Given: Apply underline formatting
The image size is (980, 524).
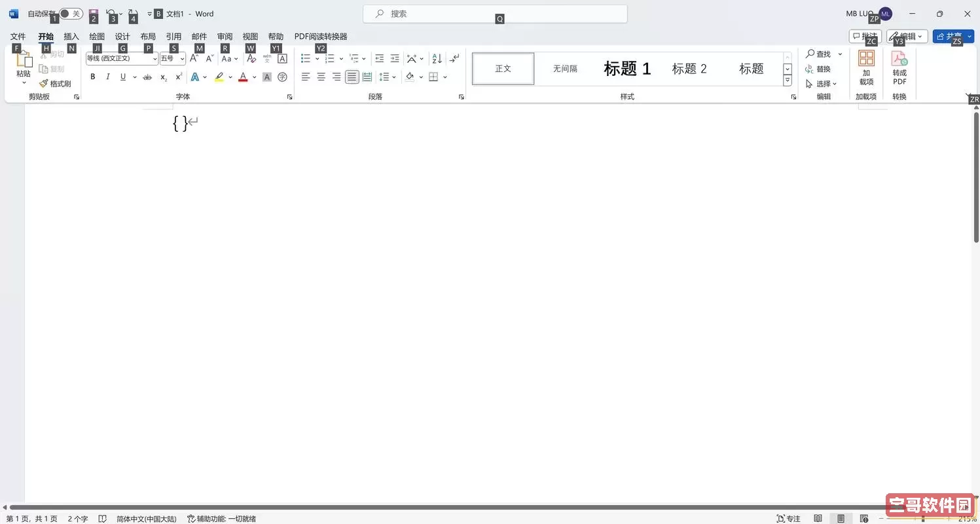Looking at the screenshot, I should [x=122, y=77].
